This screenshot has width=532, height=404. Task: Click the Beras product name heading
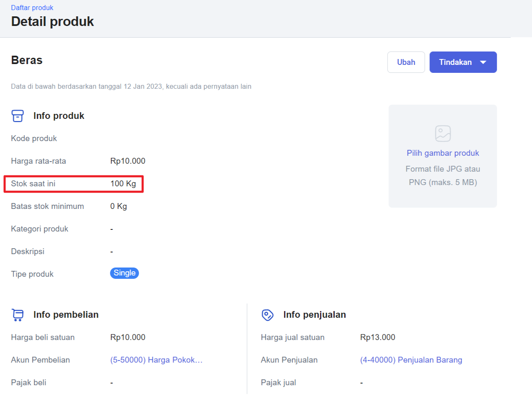tap(27, 60)
